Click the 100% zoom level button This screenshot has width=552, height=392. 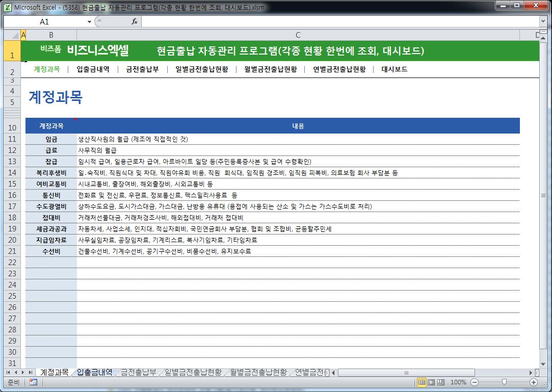point(458,382)
